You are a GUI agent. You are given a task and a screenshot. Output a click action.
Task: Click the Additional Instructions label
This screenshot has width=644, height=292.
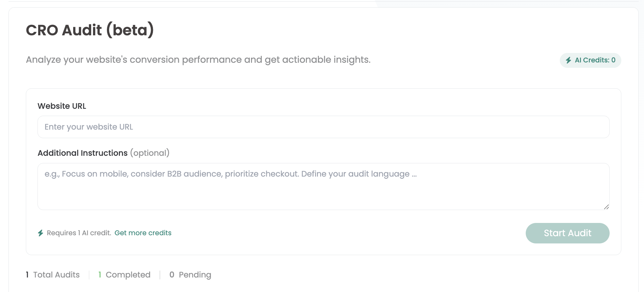83,153
